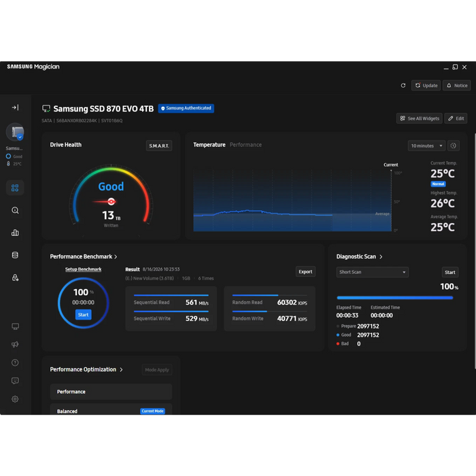This screenshot has width=476, height=476.
Task: Click the Samsung Authenticated badge
Action: [x=186, y=108]
